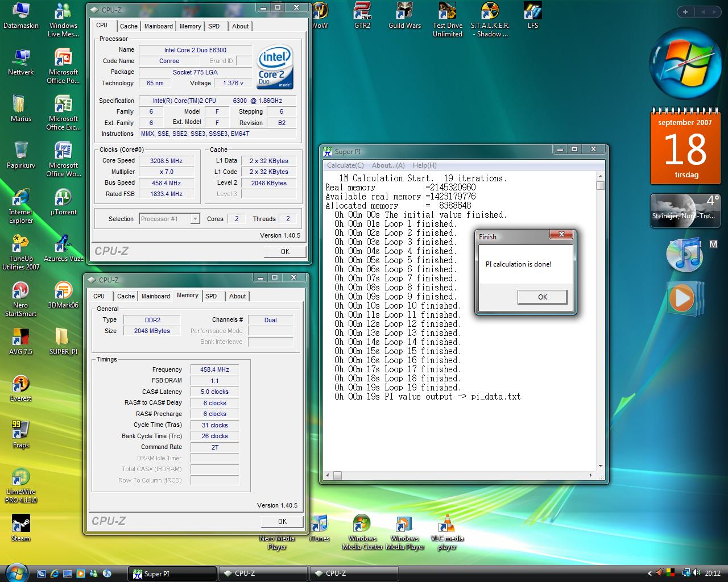
Task: Click OK in lower CPU-Z Memory window
Action: (282, 521)
